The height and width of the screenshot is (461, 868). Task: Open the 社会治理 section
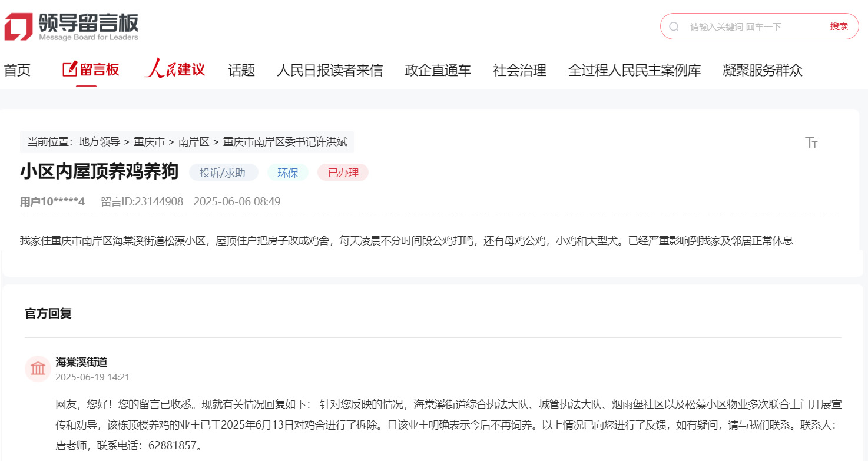coord(519,70)
